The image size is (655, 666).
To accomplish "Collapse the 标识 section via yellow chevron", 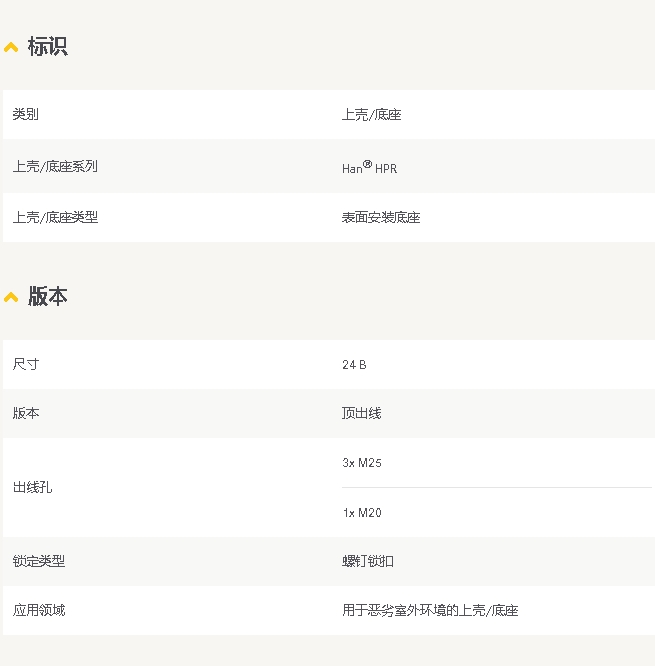I will (x=11, y=47).
